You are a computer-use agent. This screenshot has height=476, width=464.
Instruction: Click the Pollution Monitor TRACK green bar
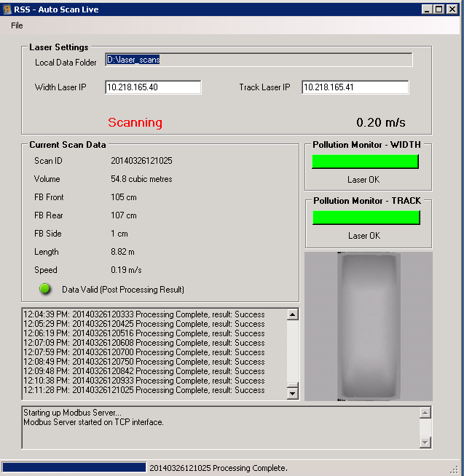point(366,218)
